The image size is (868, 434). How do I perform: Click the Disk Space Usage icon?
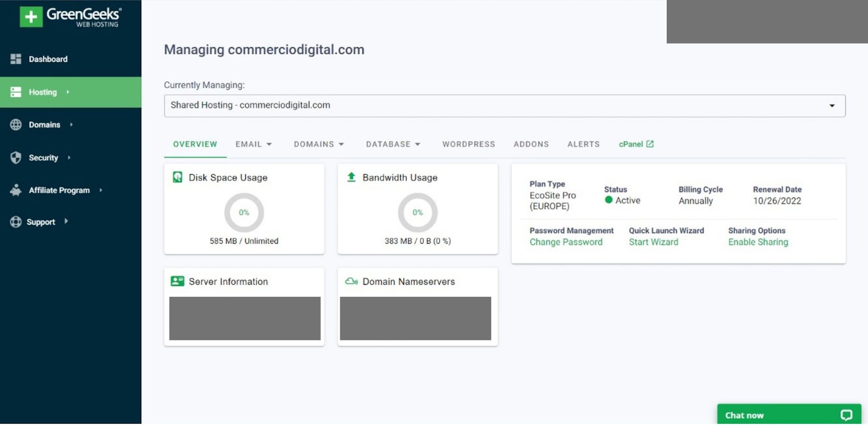pos(177,177)
